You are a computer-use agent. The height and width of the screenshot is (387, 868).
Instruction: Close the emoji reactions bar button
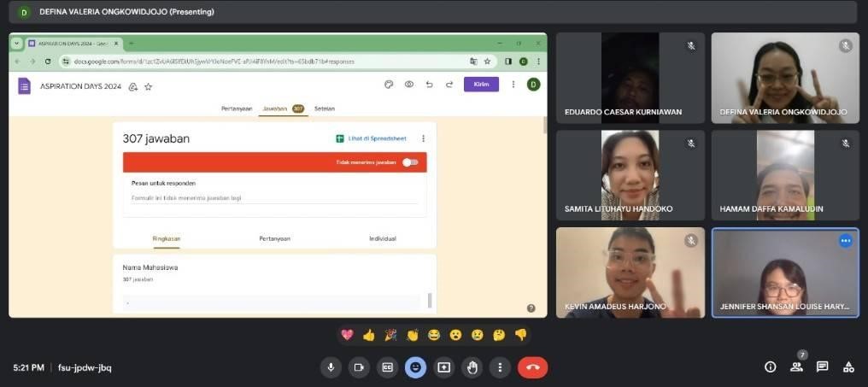point(416,367)
